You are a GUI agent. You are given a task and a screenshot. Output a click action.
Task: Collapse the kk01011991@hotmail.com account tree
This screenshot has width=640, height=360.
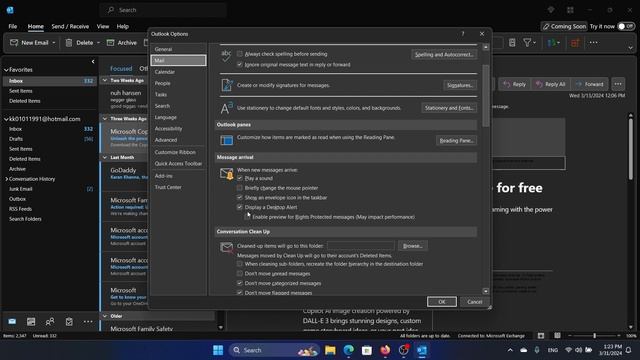pos(6,119)
